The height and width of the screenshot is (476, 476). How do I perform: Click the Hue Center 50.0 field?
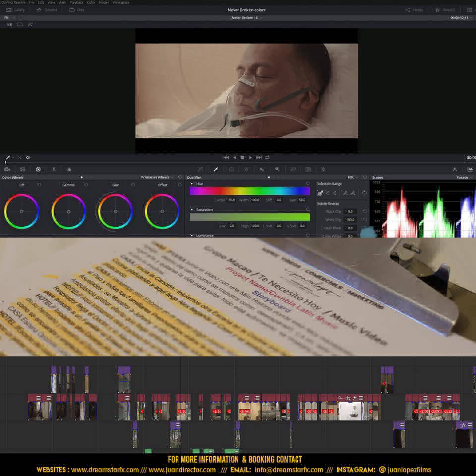pos(232,200)
